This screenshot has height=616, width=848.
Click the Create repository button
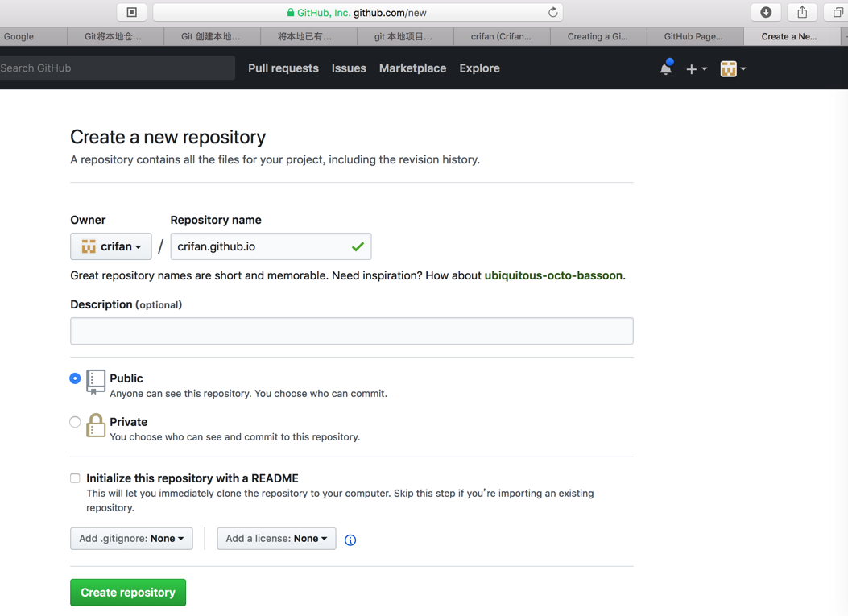pyautogui.click(x=128, y=593)
